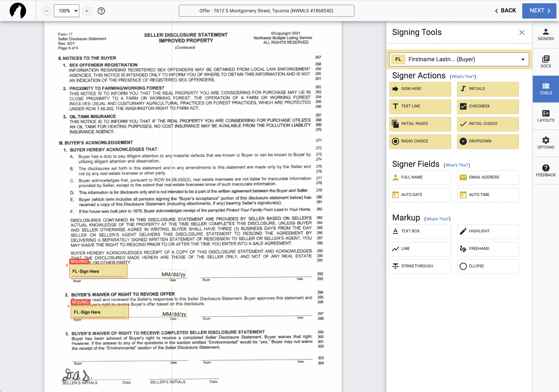Pick the Initial Choice checkmark tool

[488, 124]
